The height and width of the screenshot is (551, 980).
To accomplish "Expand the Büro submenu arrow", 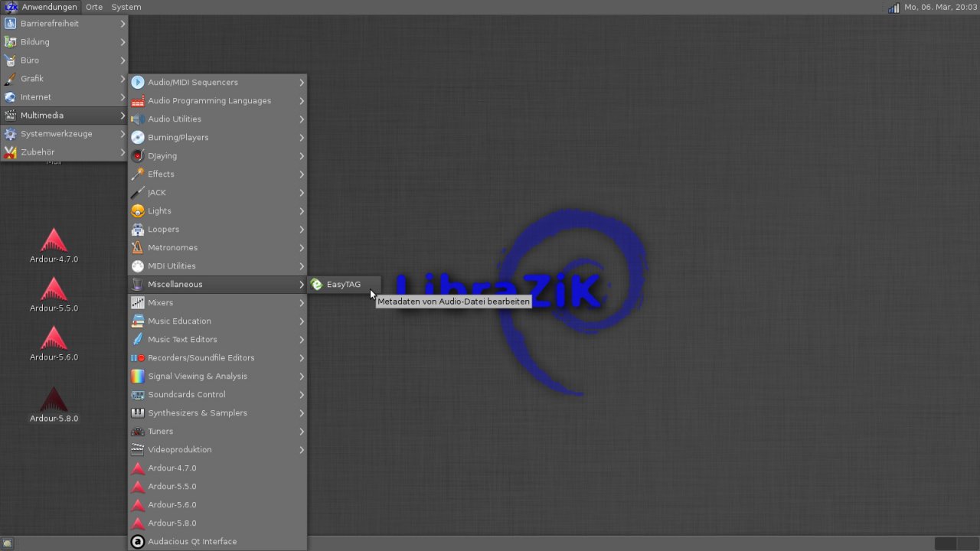I will 122,60.
